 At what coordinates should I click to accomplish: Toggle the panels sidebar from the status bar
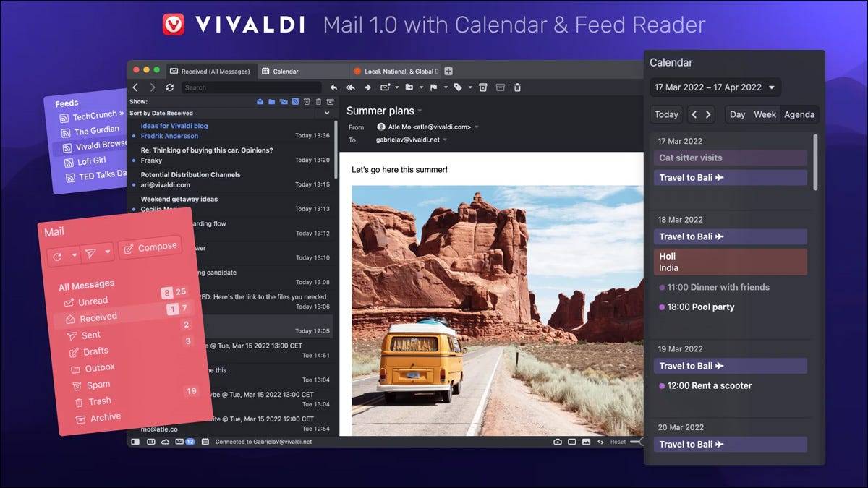tap(135, 440)
